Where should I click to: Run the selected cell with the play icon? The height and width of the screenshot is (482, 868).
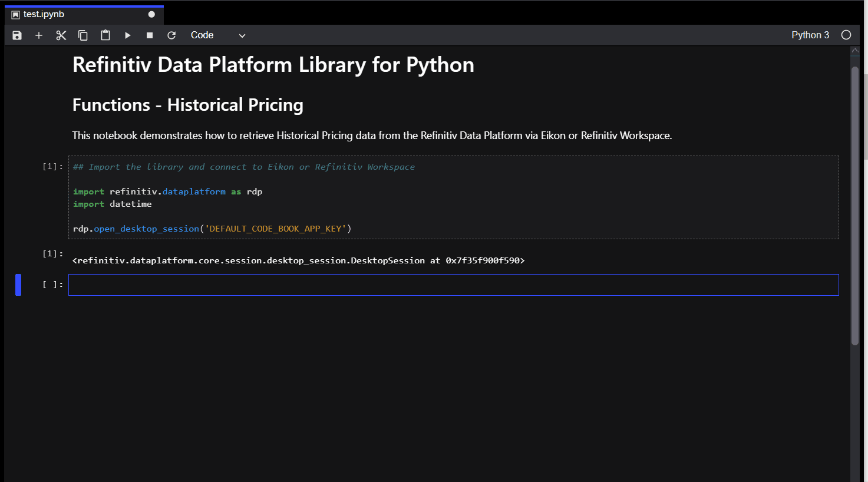pos(127,35)
